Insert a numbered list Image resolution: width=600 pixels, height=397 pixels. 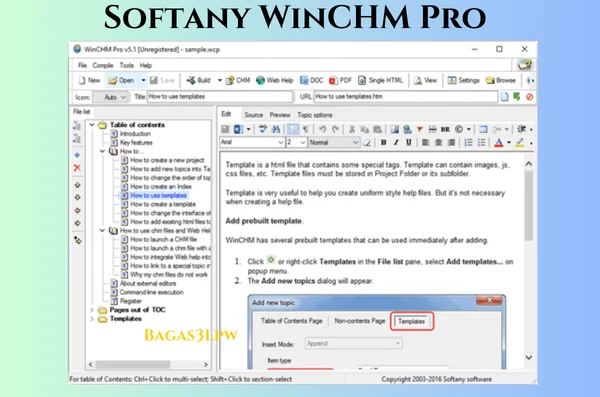[468, 142]
